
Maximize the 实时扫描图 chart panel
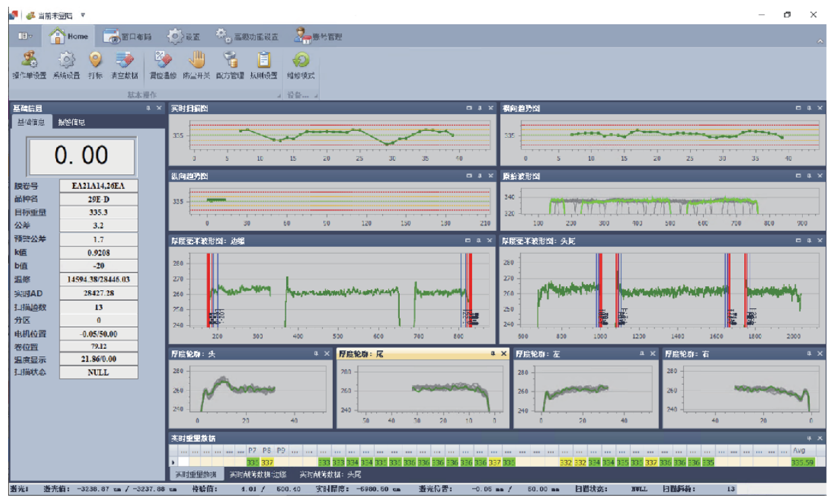click(x=468, y=108)
